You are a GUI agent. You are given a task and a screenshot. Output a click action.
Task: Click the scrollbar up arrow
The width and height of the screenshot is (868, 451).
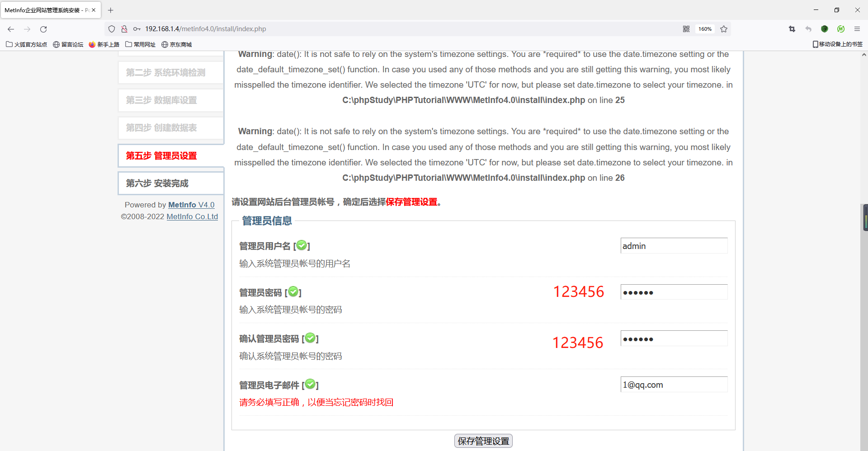(864, 55)
